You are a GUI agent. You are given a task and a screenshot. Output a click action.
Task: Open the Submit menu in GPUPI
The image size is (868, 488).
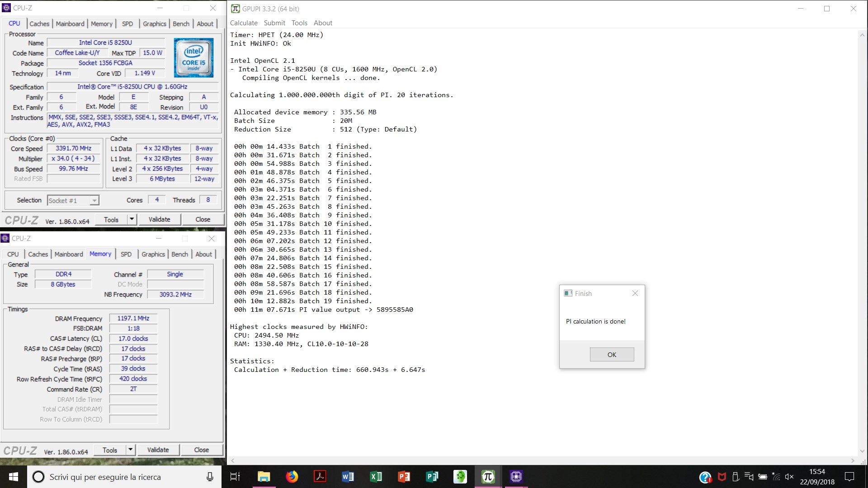click(x=274, y=23)
